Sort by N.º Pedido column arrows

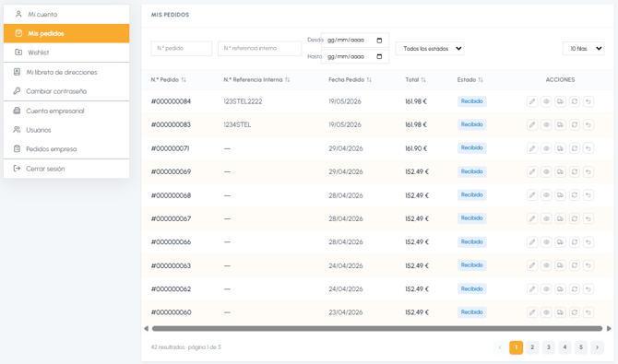pos(184,80)
